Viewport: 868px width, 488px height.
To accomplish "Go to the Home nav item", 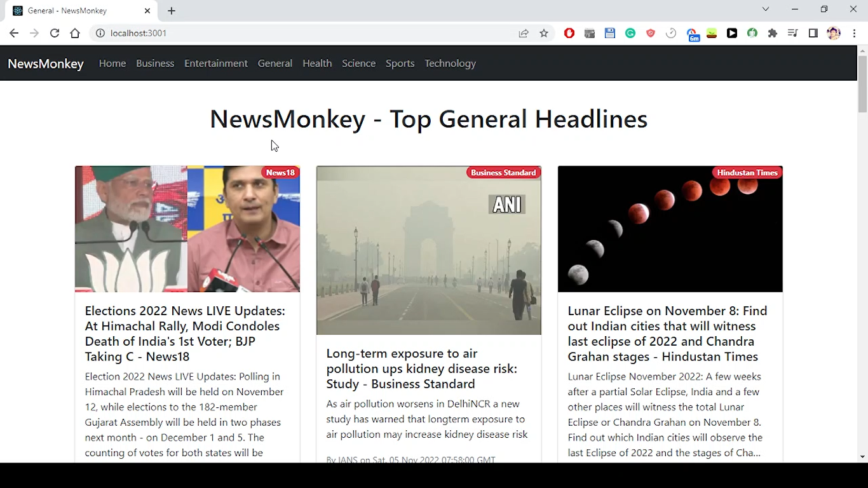I will click(x=112, y=64).
